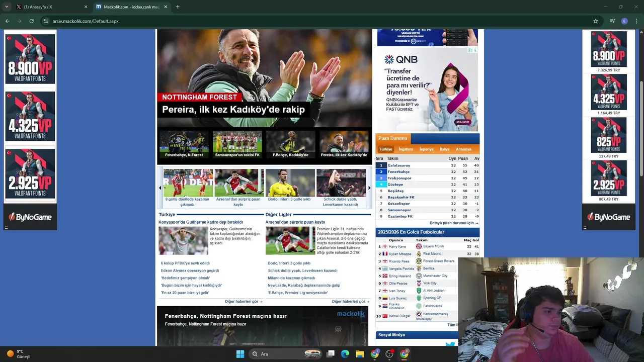Bookmark this page with the star icon
644x362 pixels.
596,21
